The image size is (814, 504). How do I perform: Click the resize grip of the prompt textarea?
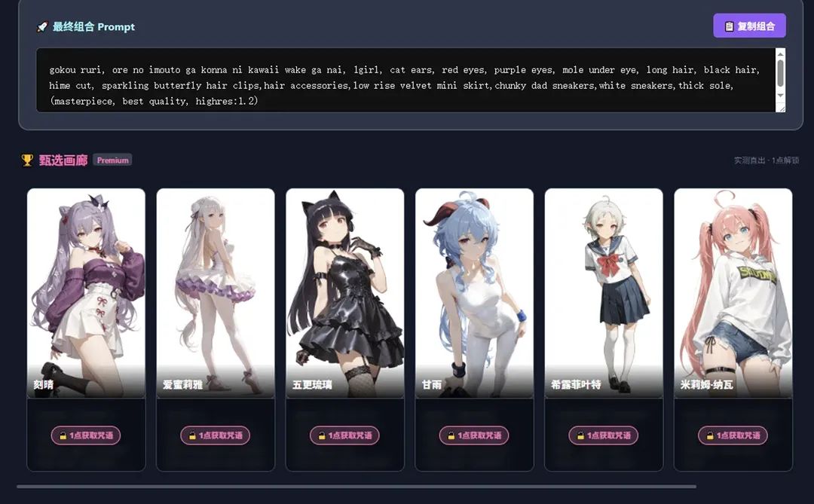point(781,108)
